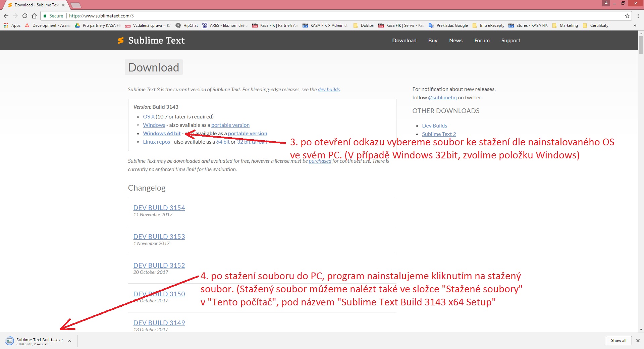The height and width of the screenshot is (349, 644).
Task: Click the Windows 64 bit download link
Action: [162, 134]
